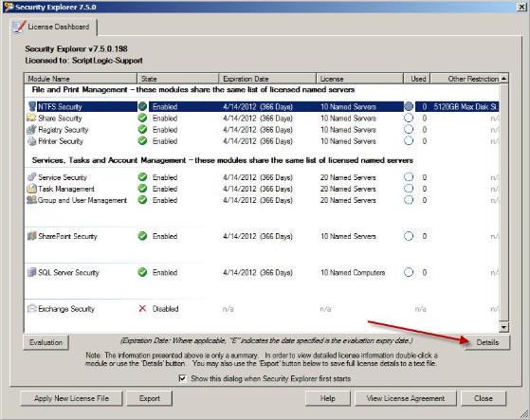
Task: Click the Printer Security printer icon
Action: [32, 141]
